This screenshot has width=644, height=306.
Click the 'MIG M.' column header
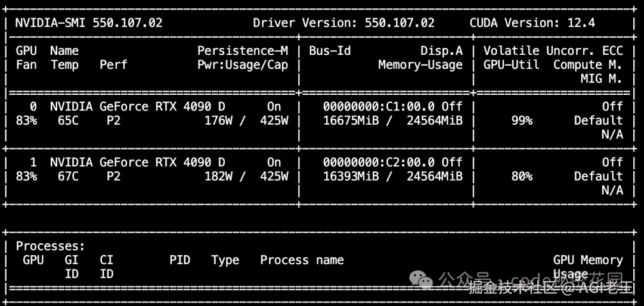[x=602, y=79]
